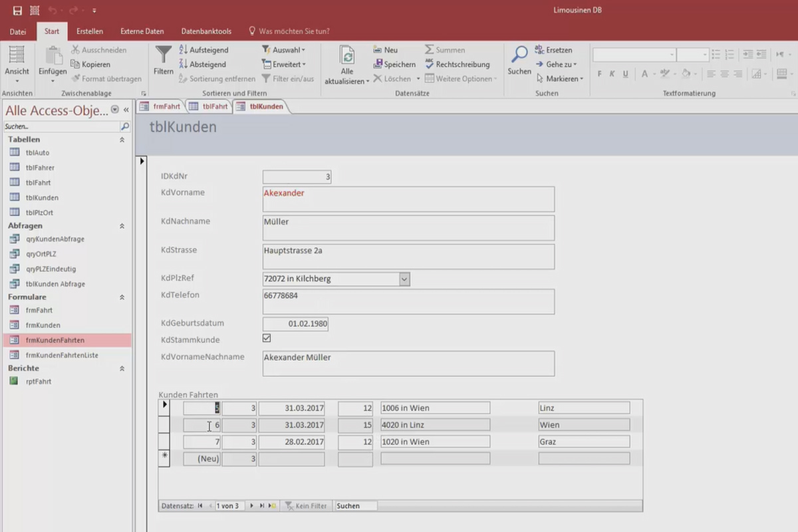
Task: Switch to the Erstellen ribbon tab
Action: (89, 31)
